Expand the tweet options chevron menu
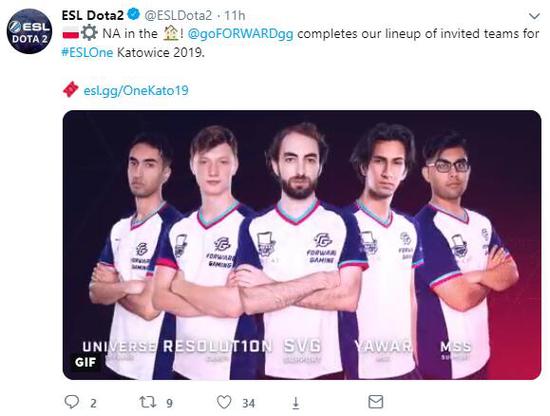550x416 pixels. click(534, 16)
